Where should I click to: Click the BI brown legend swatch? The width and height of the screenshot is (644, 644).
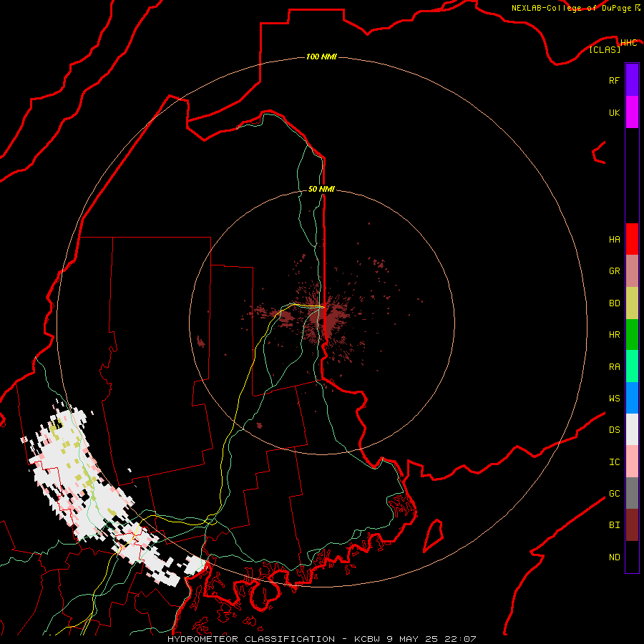click(x=632, y=525)
